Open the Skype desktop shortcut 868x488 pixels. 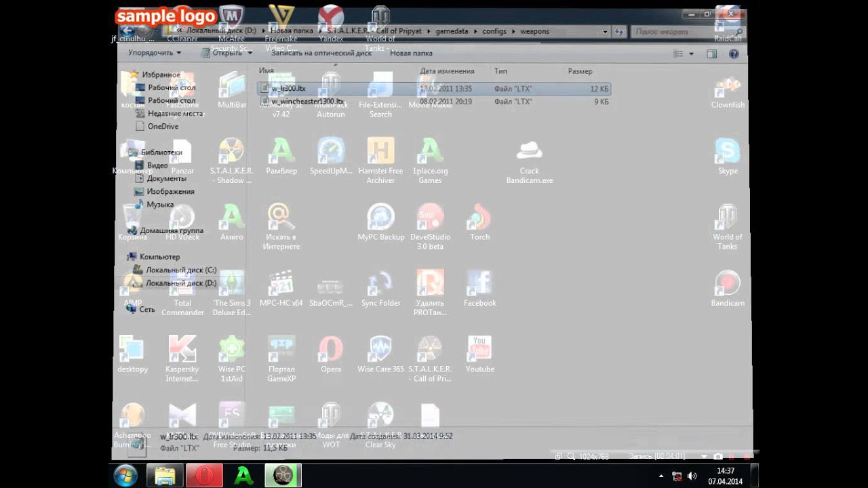pos(728,157)
